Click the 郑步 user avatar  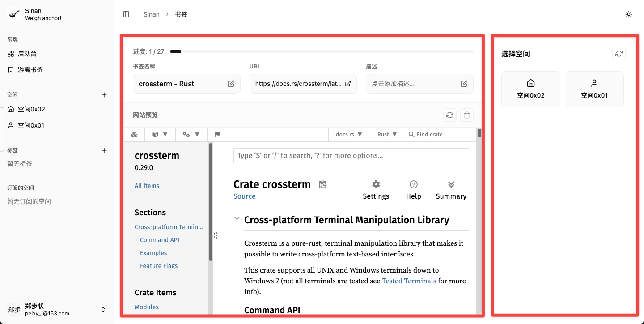coord(14,310)
